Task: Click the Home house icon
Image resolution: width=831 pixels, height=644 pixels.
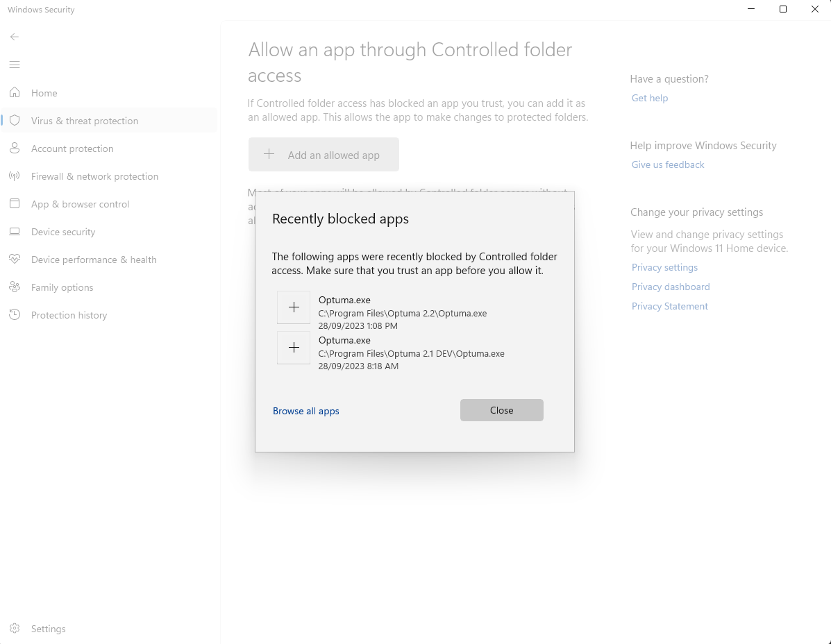Action: (x=15, y=93)
